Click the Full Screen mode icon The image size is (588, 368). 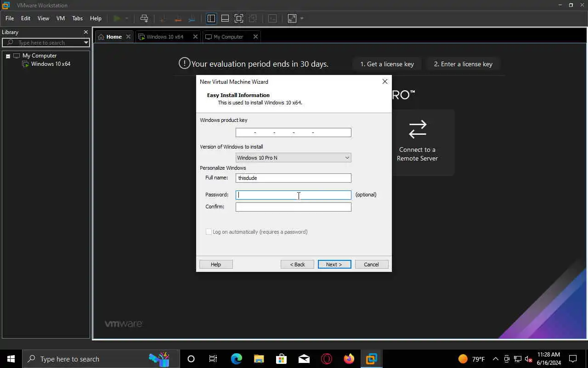coord(239,18)
